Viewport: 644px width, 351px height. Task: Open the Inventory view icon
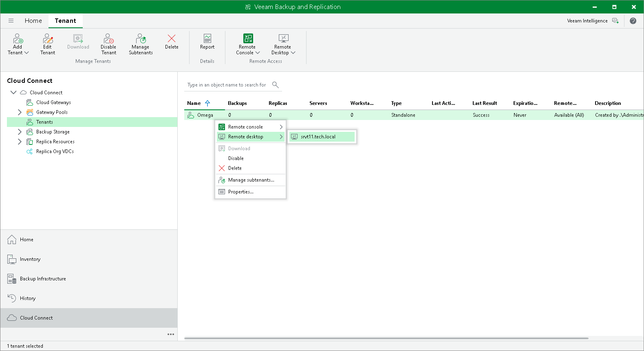point(12,259)
